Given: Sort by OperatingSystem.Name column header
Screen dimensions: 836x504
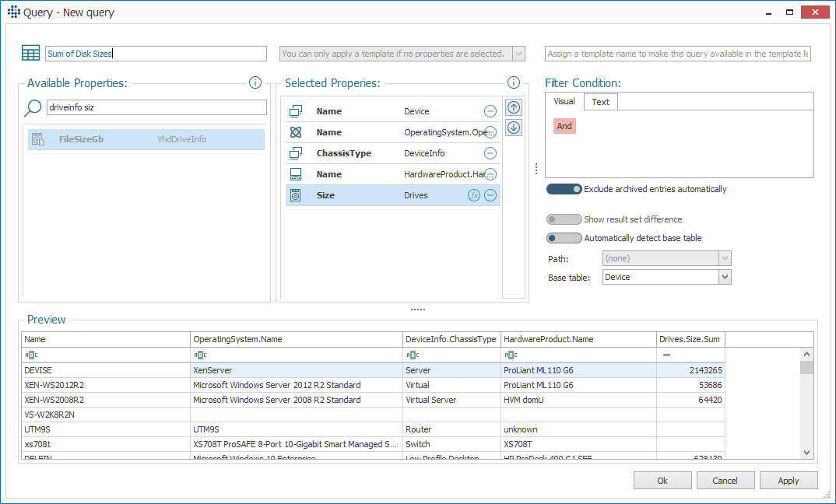Looking at the screenshot, I should (x=297, y=339).
